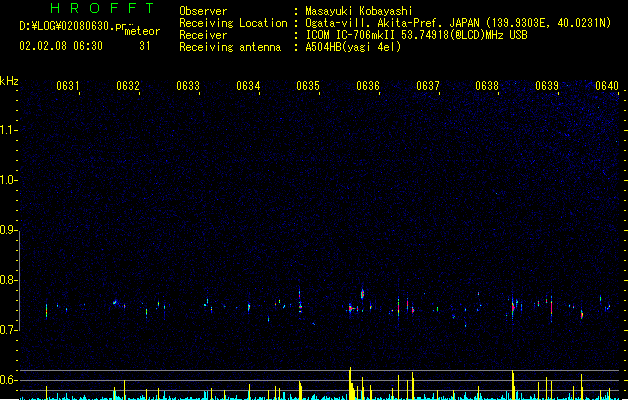Click the 0.9 kHz axis label
The height and width of the screenshot is (400, 629).
click(x=8, y=230)
